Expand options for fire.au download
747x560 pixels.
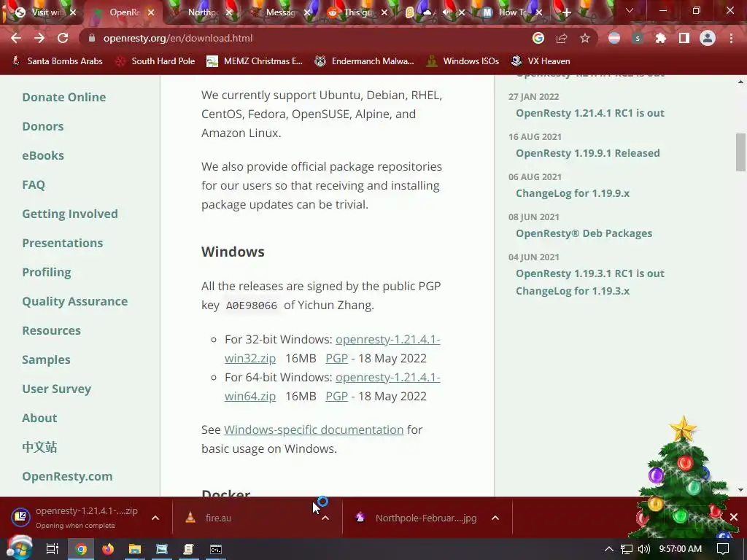click(325, 518)
